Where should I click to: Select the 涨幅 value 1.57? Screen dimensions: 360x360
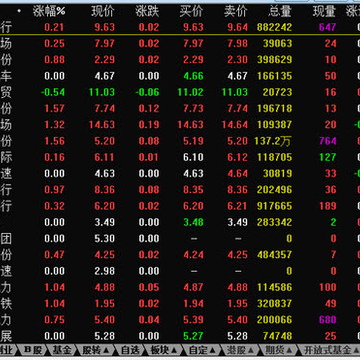tap(54, 108)
